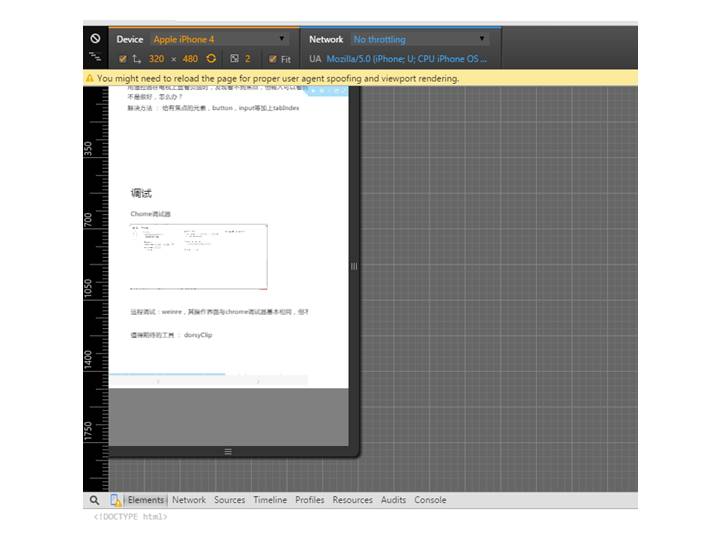720x540 pixels.
Task: Click the yellow warning triangle icon
Action: (90, 78)
